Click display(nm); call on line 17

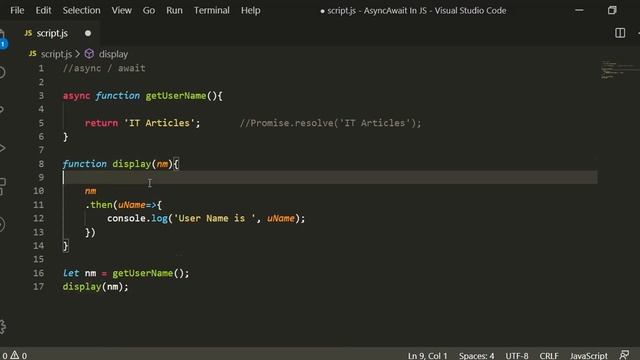[x=95, y=287]
